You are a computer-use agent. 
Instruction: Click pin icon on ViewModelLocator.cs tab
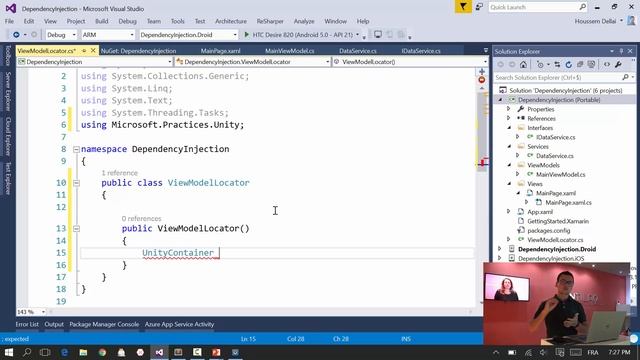pyautogui.click(x=84, y=51)
